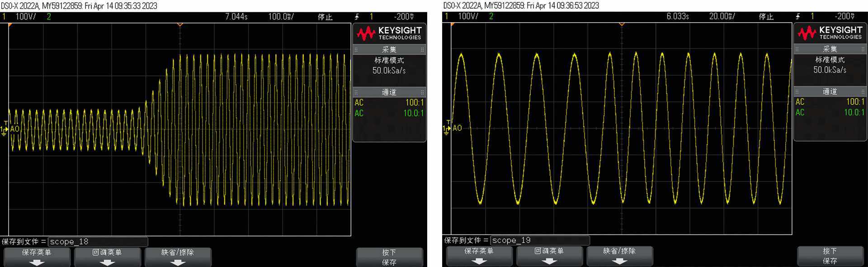Click channel 1 ground indicator on scope_18 screen
868x267 pixels.
pyautogui.click(x=4, y=130)
